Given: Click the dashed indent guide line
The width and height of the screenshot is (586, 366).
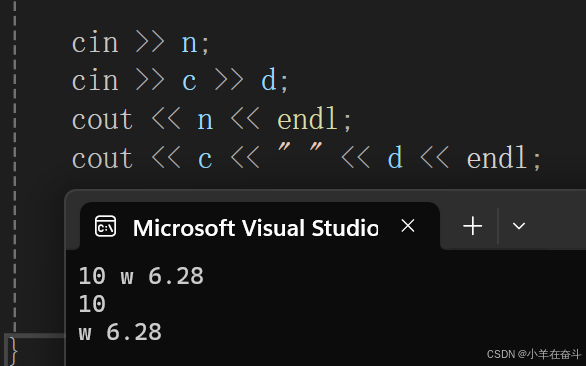Looking at the screenshot, I should (x=15, y=166).
